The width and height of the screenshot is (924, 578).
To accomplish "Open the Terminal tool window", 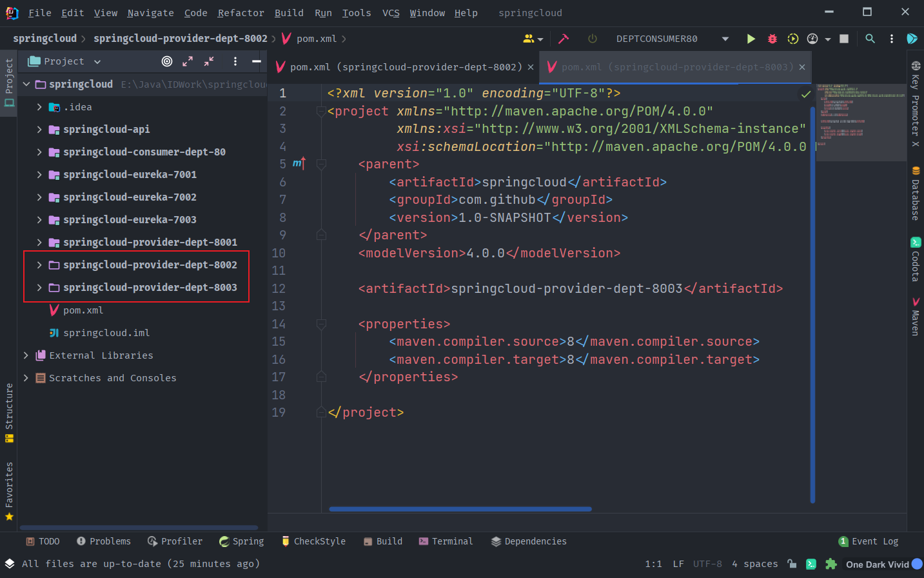I will [x=446, y=541].
